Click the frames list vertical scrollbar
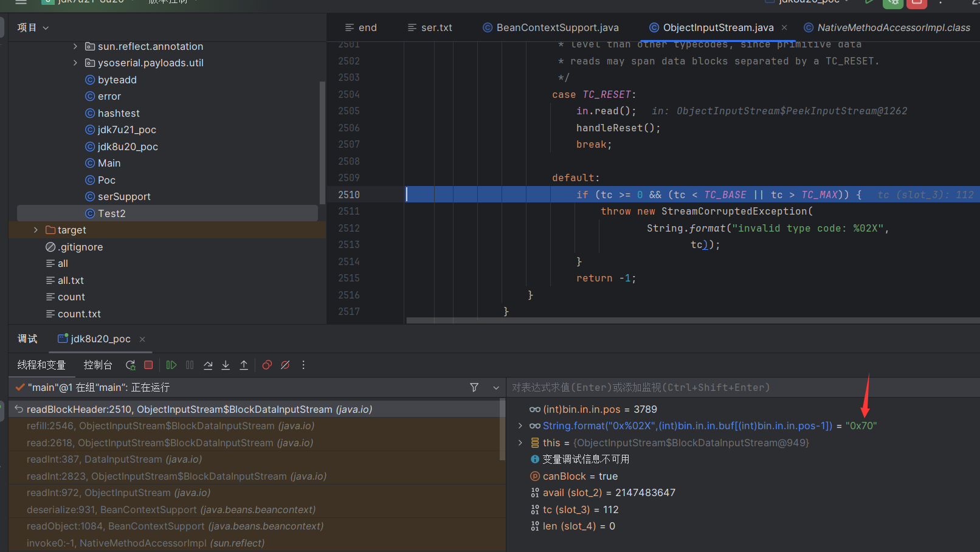980x552 pixels. (x=502, y=429)
